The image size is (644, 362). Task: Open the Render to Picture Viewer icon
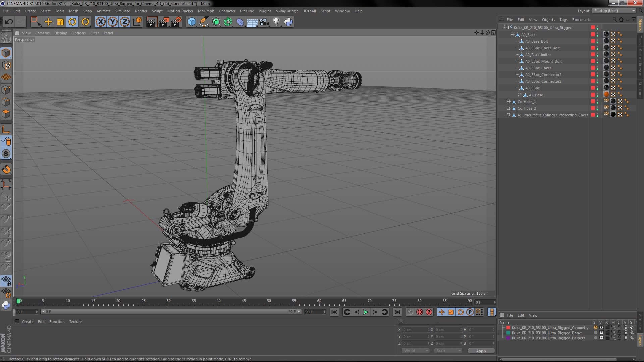tap(164, 22)
